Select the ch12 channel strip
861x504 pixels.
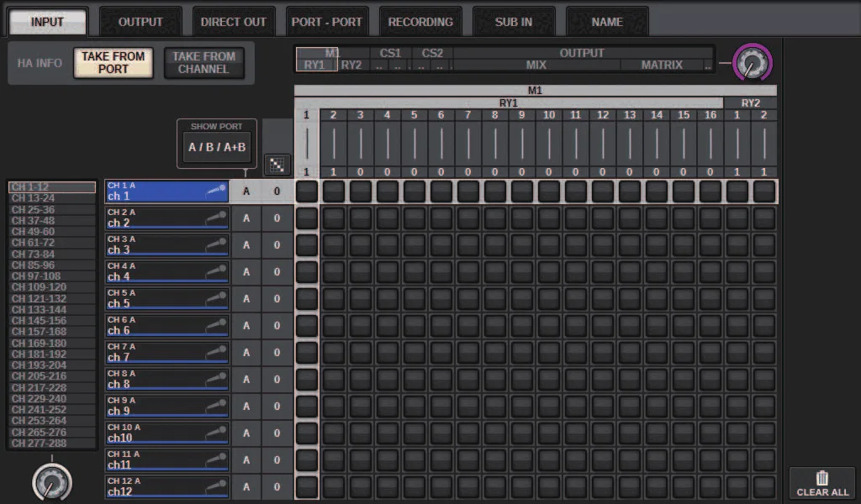tap(167, 487)
